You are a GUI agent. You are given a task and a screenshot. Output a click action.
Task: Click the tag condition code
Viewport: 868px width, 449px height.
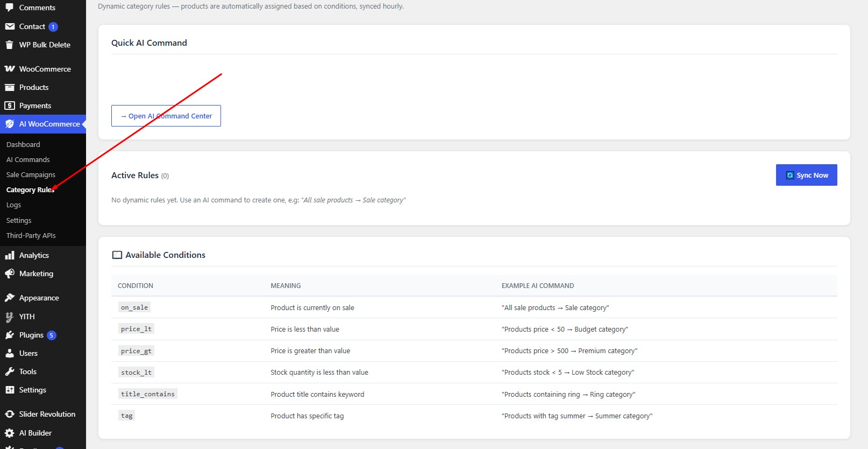pyautogui.click(x=127, y=416)
